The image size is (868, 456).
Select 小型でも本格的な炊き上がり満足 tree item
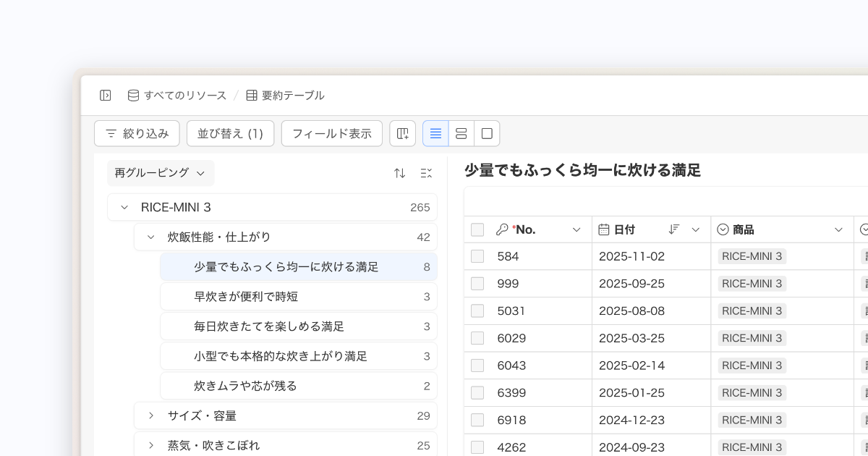pos(299,356)
